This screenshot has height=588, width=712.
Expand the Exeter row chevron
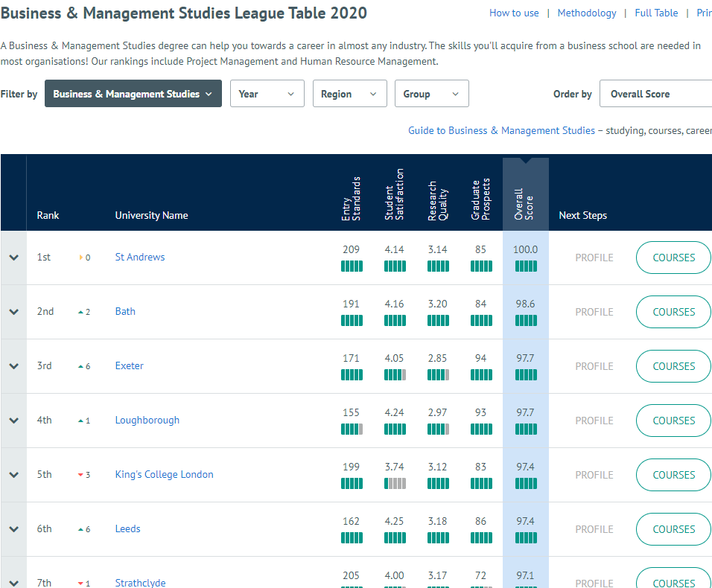coord(13,366)
